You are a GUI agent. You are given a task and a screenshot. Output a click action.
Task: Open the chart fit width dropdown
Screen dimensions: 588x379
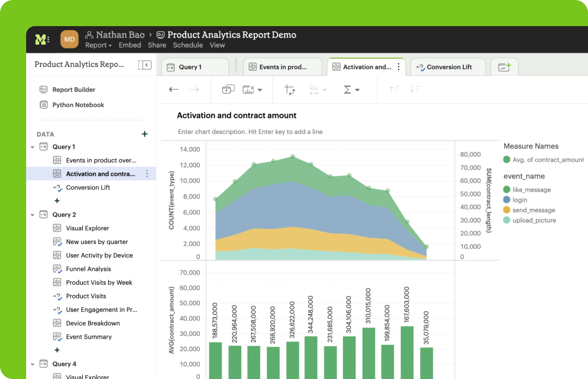tap(318, 90)
